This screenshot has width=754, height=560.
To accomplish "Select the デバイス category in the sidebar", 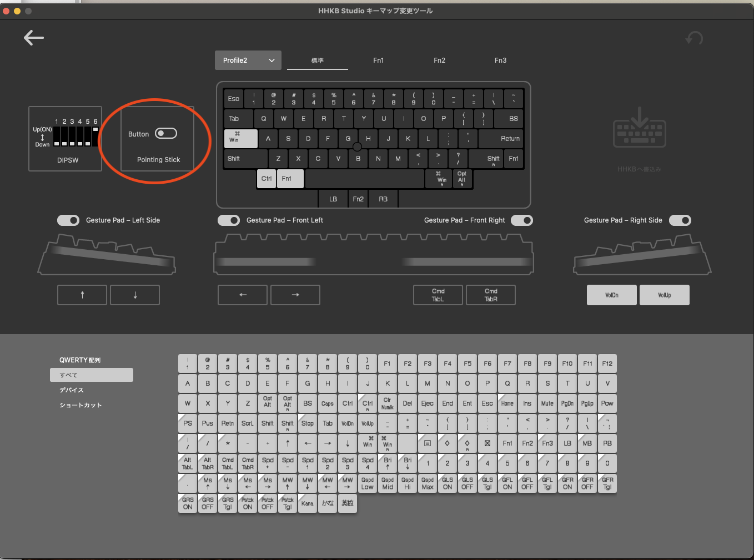I will 72,390.
